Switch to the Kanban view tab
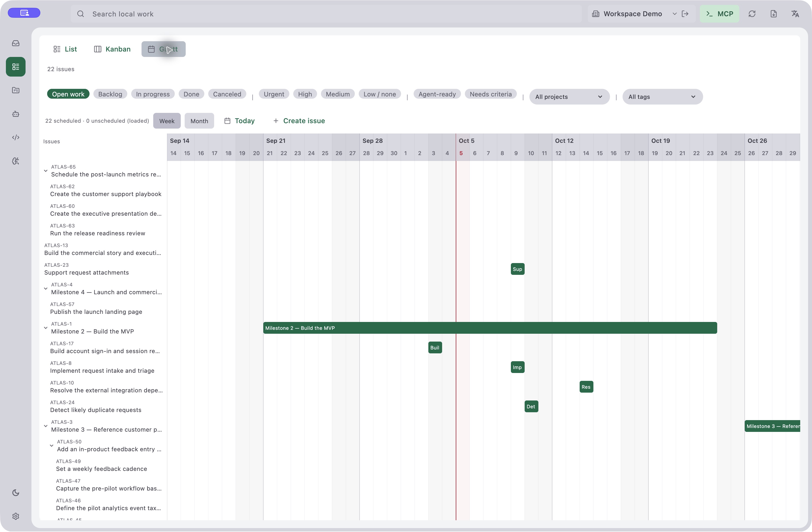This screenshot has width=812, height=532. click(112, 49)
